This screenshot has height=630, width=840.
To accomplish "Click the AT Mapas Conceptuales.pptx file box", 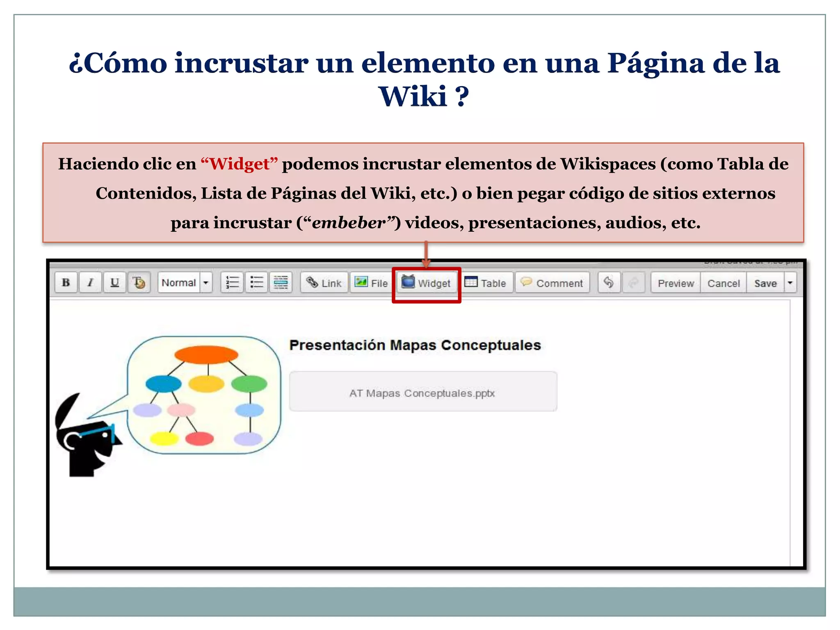I will point(423,392).
